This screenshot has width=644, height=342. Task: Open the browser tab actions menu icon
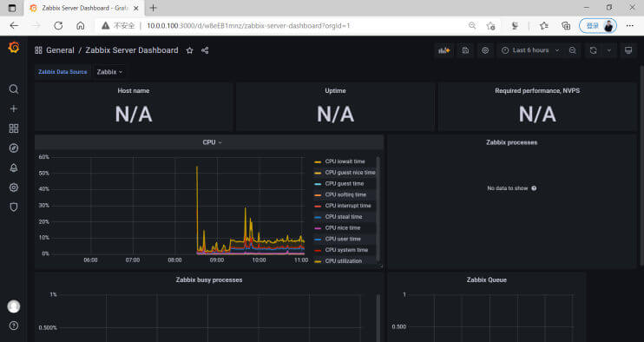(x=12, y=8)
